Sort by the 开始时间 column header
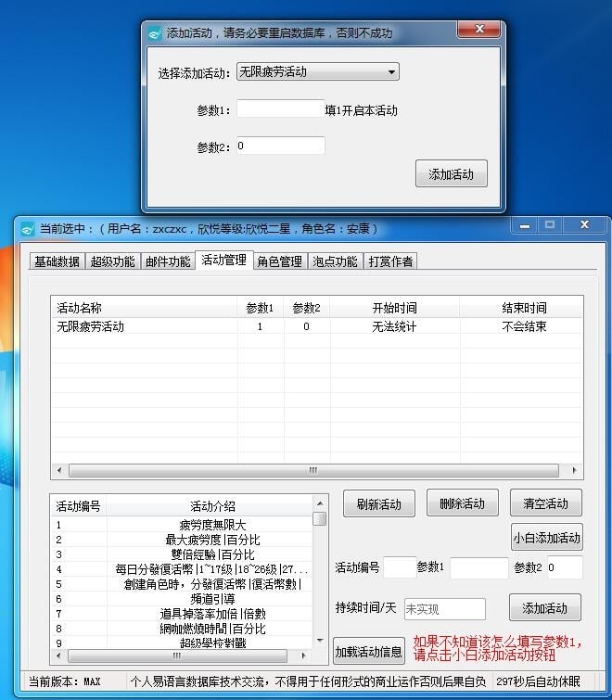The image size is (612, 700). coord(394,308)
